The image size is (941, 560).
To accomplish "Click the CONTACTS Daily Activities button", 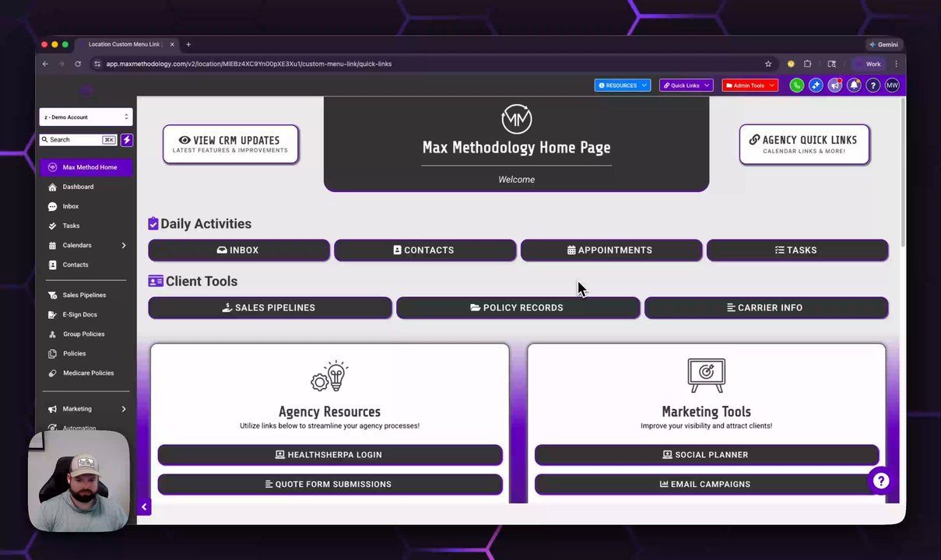I will pyautogui.click(x=424, y=250).
